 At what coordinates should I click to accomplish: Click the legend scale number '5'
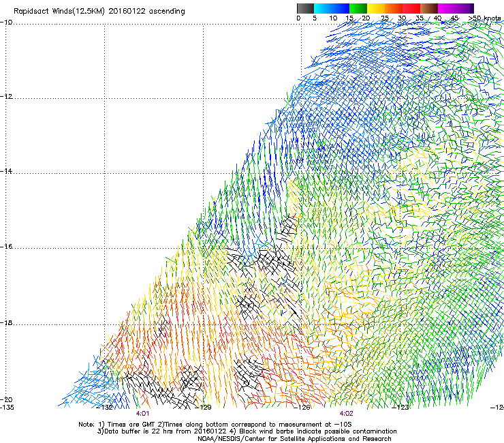315,18
